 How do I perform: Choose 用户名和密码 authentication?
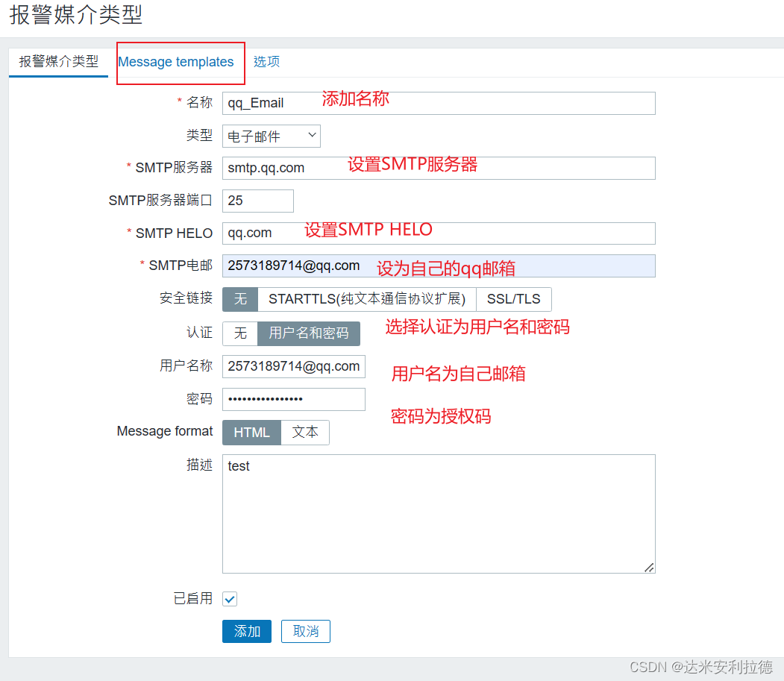(x=309, y=333)
